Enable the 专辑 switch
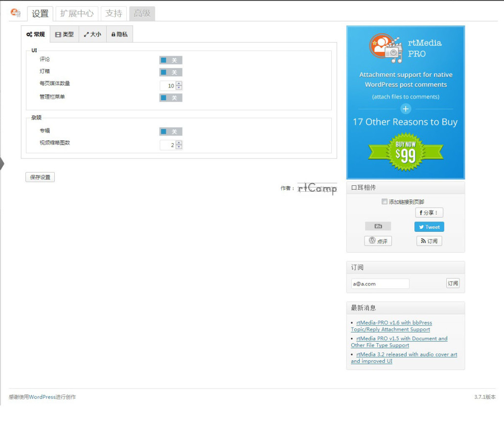This screenshot has width=504, height=438. pos(171,131)
